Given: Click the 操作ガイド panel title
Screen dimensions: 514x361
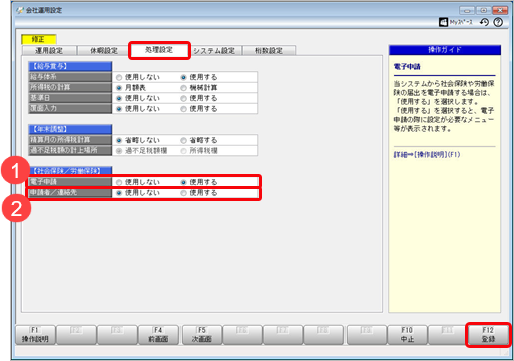Looking at the screenshot, I should 445,50.
